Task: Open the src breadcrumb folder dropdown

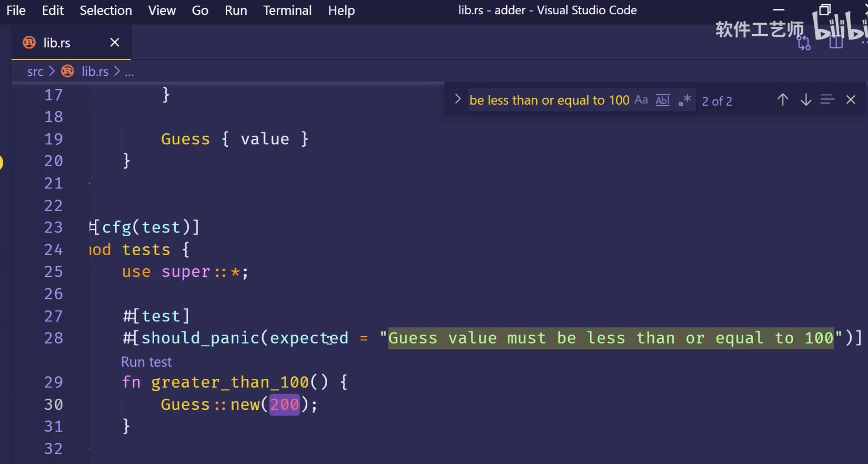Action: [x=35, y=71]
